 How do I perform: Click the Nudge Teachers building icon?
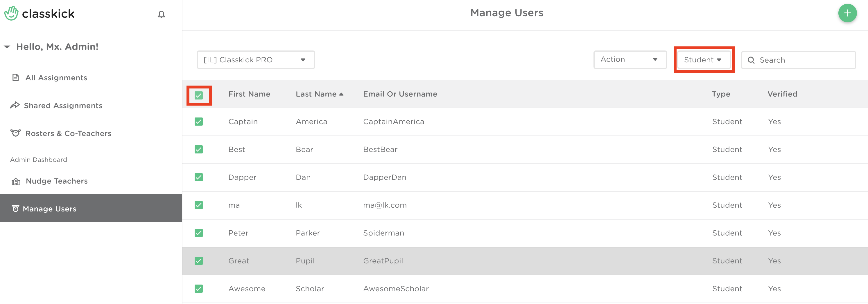point(16,182)
